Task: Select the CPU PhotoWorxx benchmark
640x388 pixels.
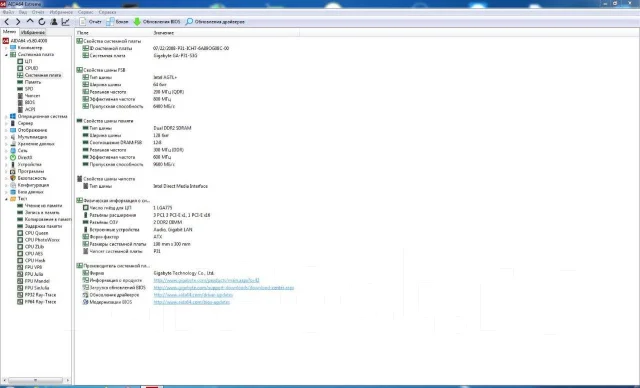Action: pyautogui.click(x=42, y=240)
